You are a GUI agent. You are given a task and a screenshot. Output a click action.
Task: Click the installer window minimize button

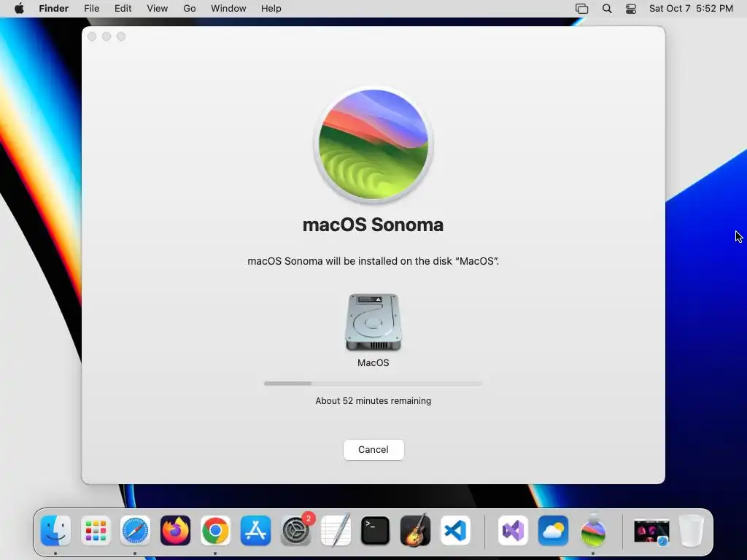point(107,36)
